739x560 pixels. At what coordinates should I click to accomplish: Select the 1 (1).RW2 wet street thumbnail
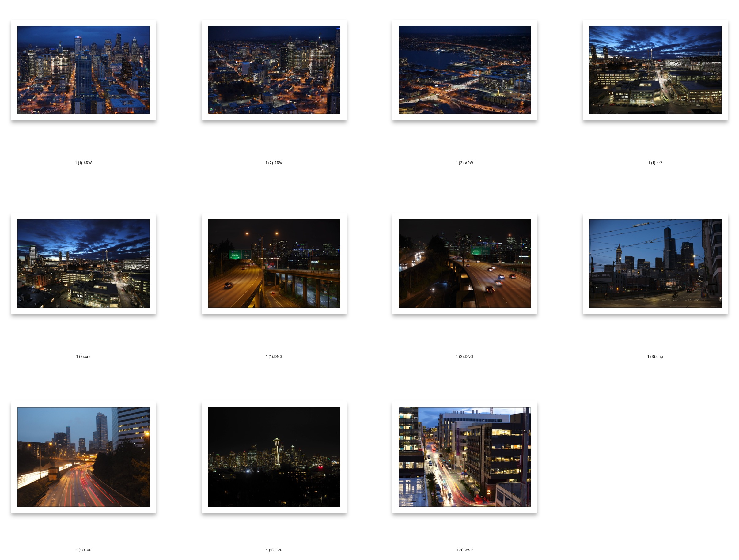464,457
